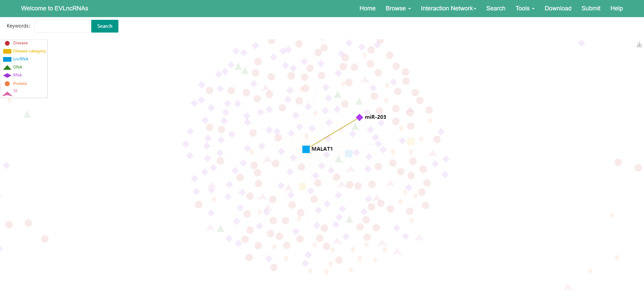The width and height of the screenshot is (644, 305).
Task: Focus the Keywords input field
Action: pos(62,26)
